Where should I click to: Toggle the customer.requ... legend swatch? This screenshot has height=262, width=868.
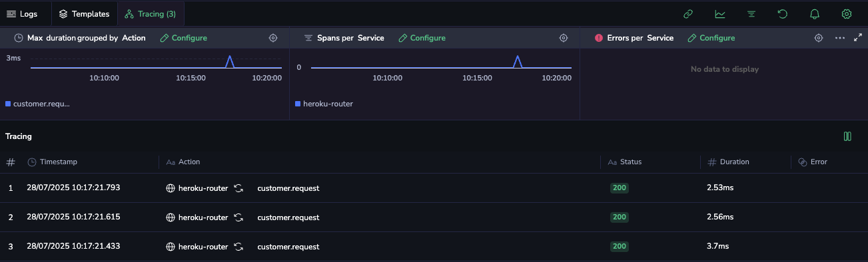(x=8, y=104)
